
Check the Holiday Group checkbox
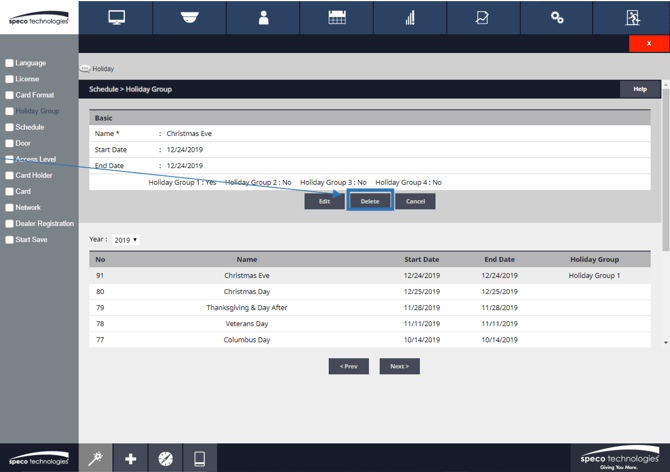(x=9, y=111)
